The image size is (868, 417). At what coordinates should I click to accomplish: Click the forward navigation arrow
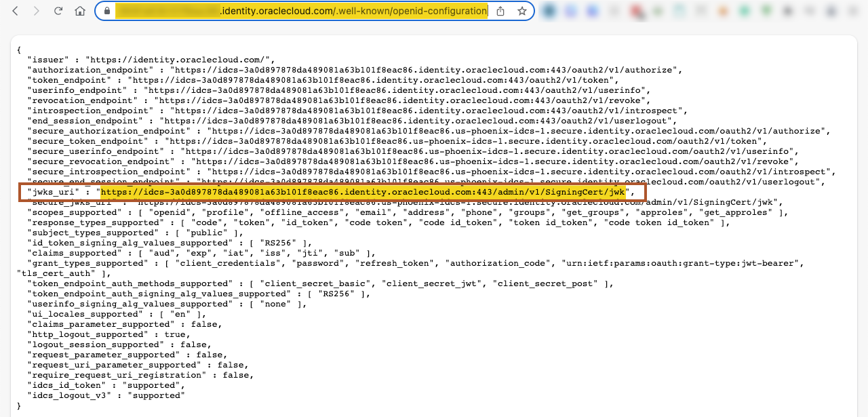pyautogui.click(x=37, y=11)
